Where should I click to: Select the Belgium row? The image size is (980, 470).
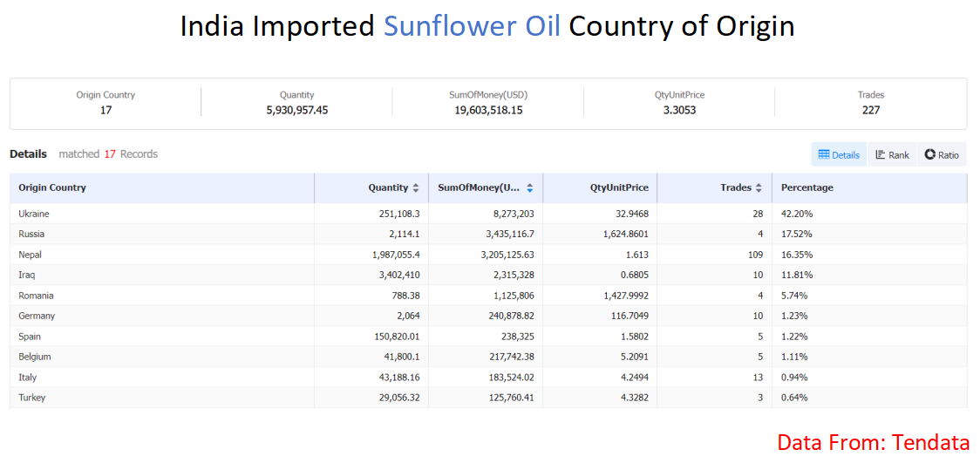tap(489, 357)
